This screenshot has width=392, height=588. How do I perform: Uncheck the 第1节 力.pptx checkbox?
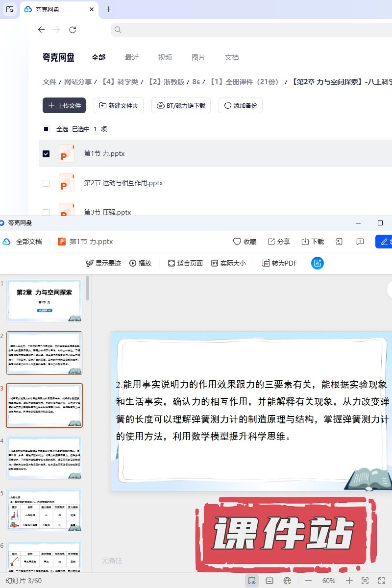click(46, 154)
